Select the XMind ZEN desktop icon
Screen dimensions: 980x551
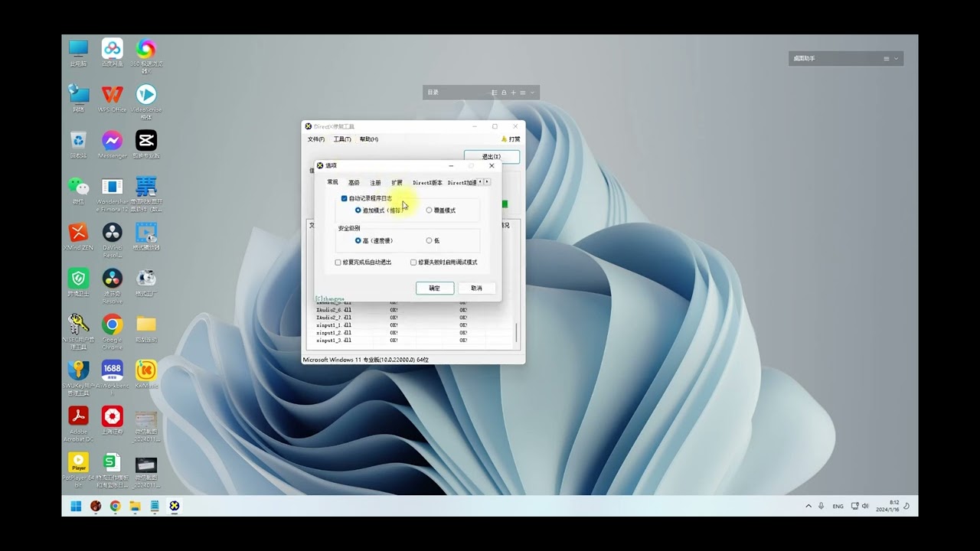[x=78, y=236]
